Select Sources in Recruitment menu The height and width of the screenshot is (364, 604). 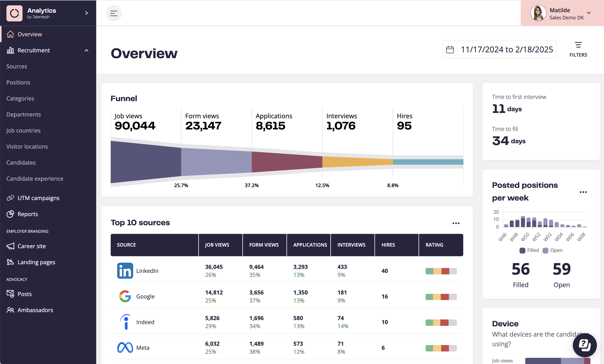point(17,66)
